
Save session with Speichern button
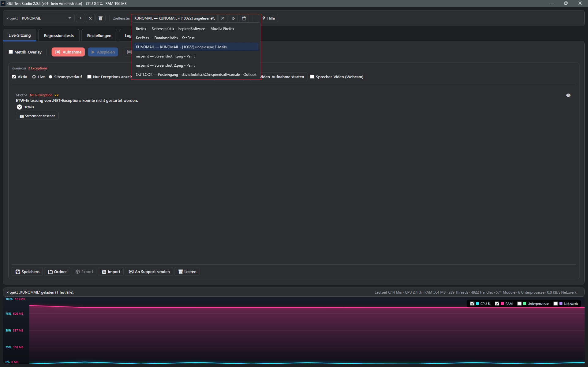(27, 272)
